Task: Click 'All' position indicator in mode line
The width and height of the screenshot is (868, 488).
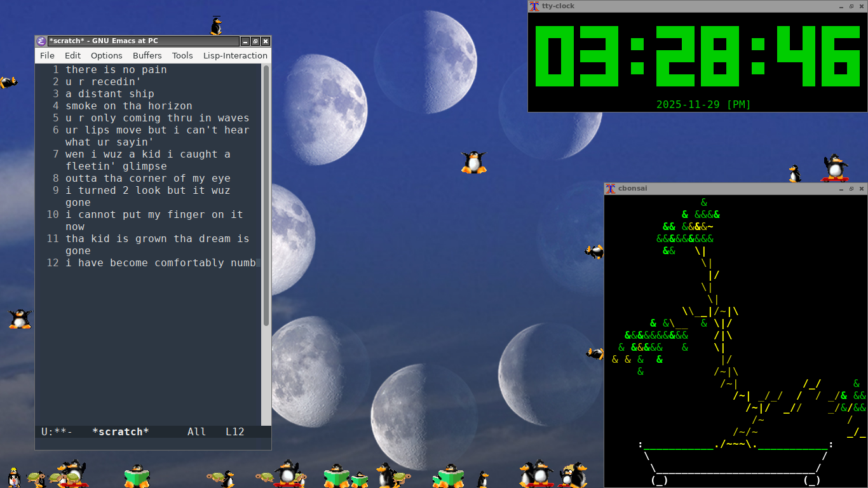Action: (x=197, y=432)
